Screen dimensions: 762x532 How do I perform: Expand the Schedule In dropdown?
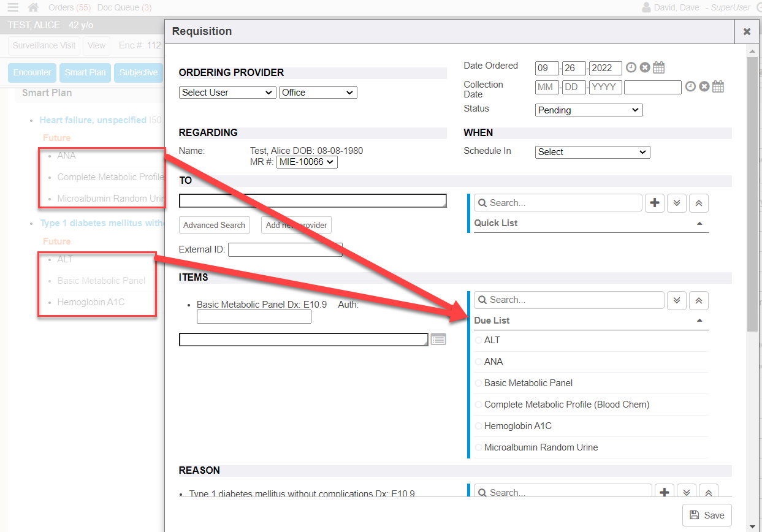592,152
